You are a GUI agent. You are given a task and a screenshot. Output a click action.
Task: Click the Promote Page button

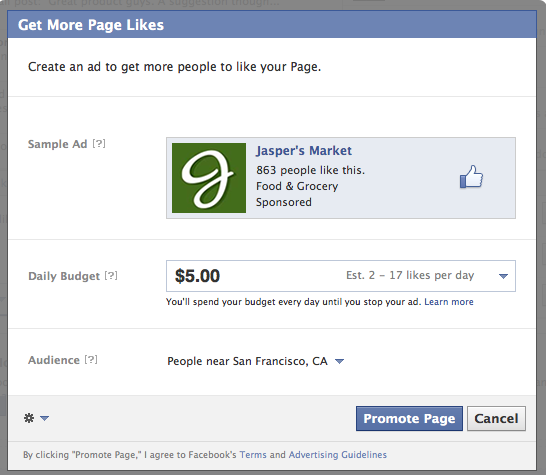[x=409, y=418]
